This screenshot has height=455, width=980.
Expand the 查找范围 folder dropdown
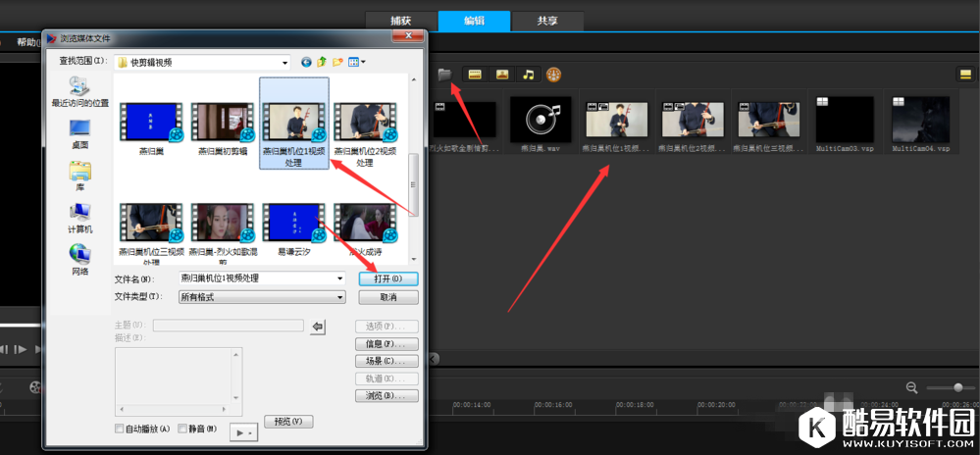click(285, 62)
